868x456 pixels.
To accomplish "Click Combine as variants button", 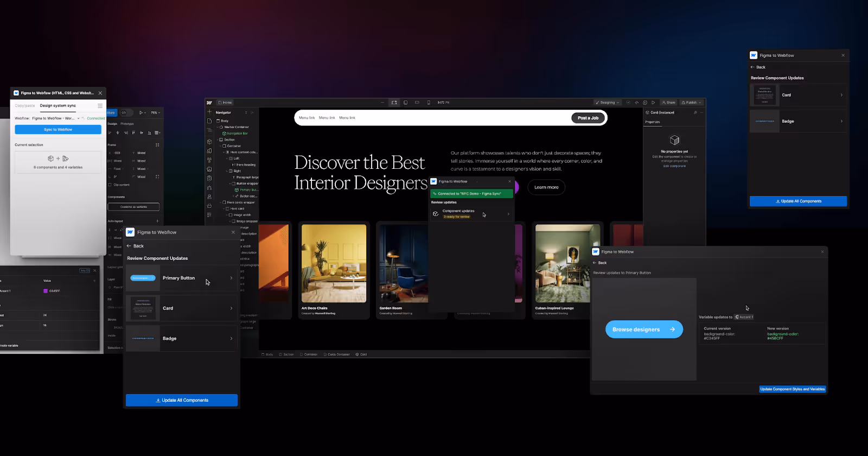I will [x=133, y=207].
